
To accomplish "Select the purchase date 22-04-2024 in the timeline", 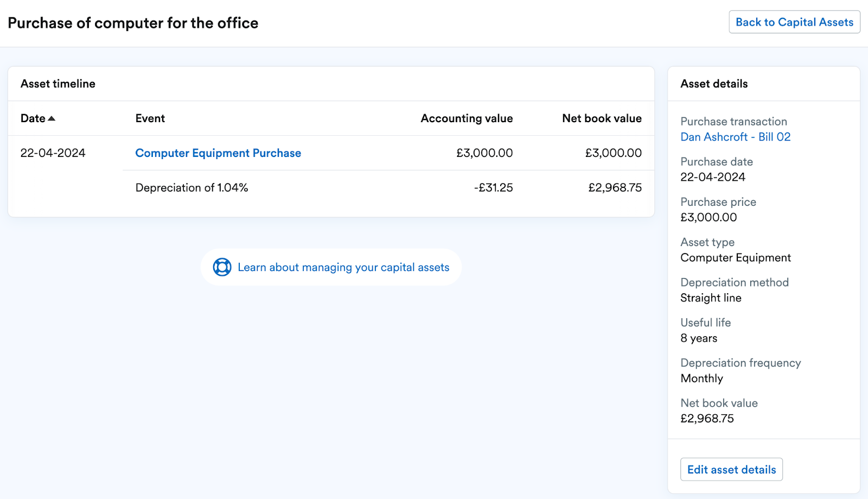I will [53, 153].
